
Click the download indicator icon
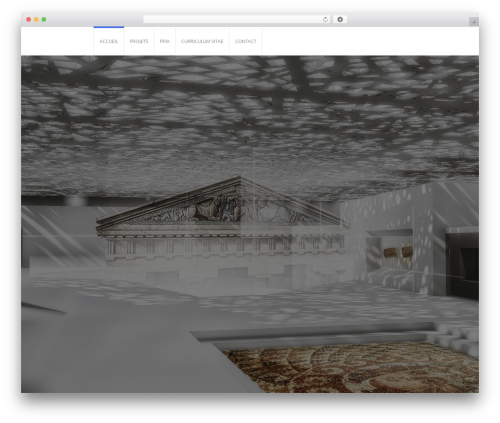pyautogui.click(x=340, y=19)
